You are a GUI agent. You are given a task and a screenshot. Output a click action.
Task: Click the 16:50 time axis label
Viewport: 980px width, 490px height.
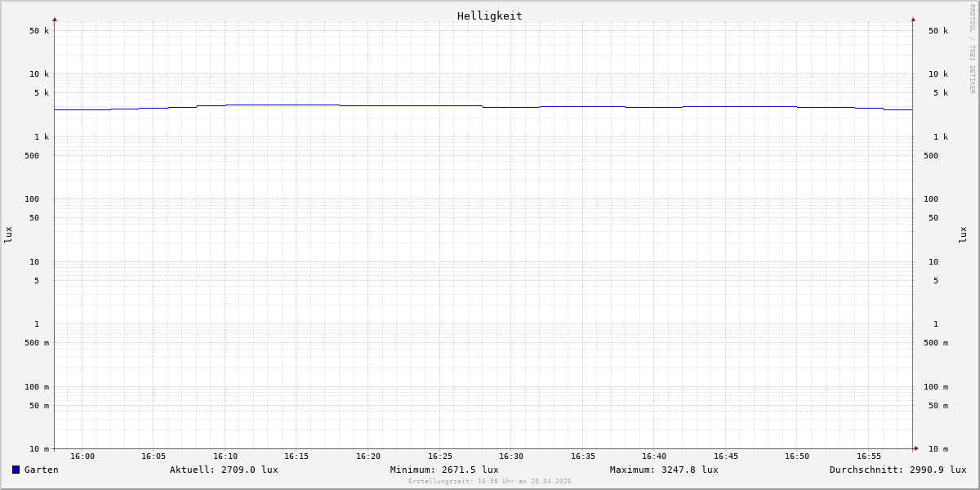pos(797,457)
